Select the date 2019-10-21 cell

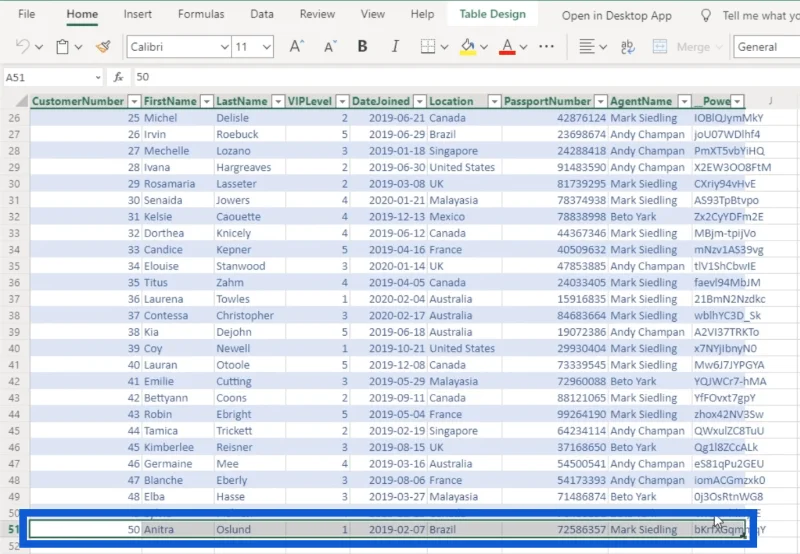click(x=388, y=348)
